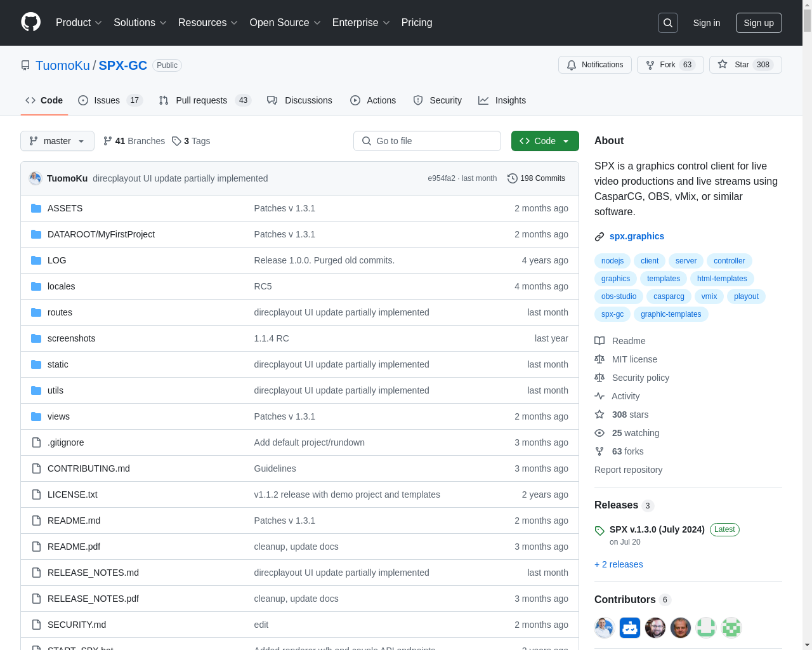Click the first contributor avatar
Image resolution: width=812 pixels, height=650 pixels.
[605, 628]
